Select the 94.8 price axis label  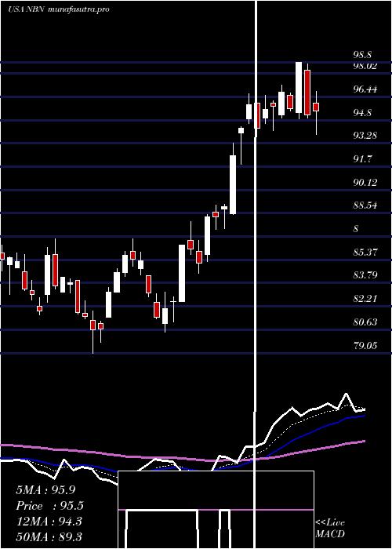click(x=362, y=113)
